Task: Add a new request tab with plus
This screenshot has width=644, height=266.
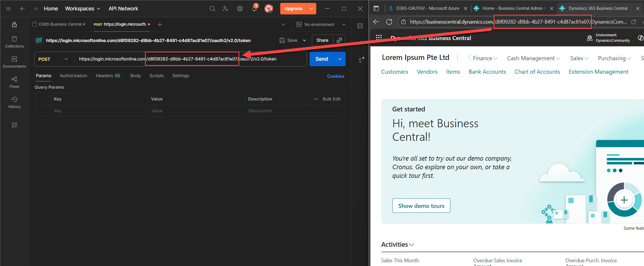Action: pyautogui.click(x=160, y=24)
